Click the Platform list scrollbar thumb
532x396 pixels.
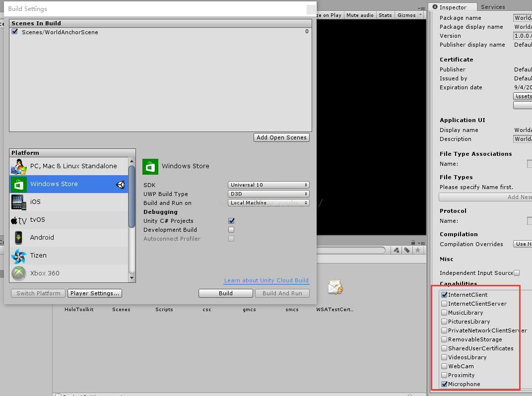tap(132, 197)
